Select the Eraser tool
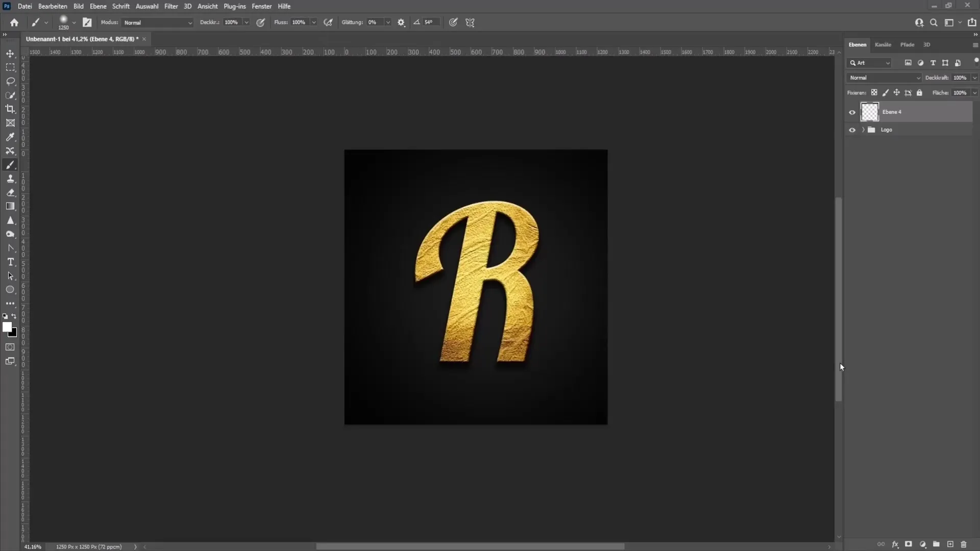Image resolution: width=980 pixels, height=551 pixels. 10,193
